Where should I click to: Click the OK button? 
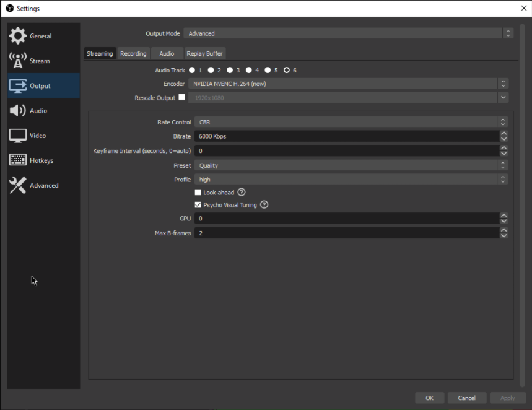point(429,398)
